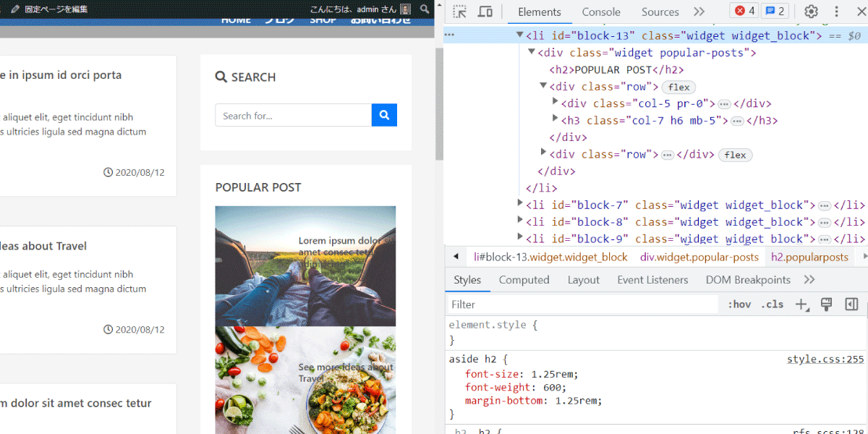
Task: Select h2.popularposts breadcrumb
Action: coord(809,257)
